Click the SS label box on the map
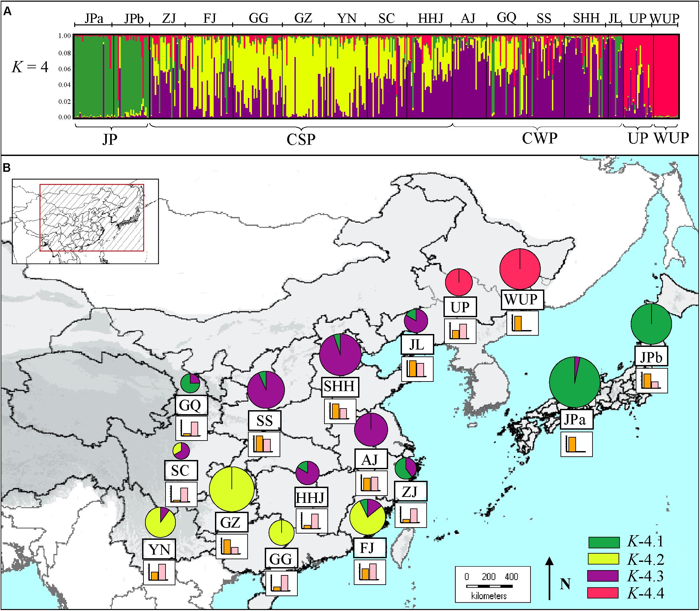Screen dimensions: 700x611 pos(265,420)
